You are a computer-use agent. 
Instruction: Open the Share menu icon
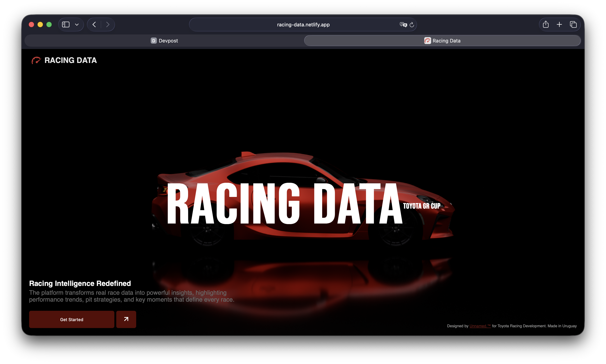click(546, 24)
